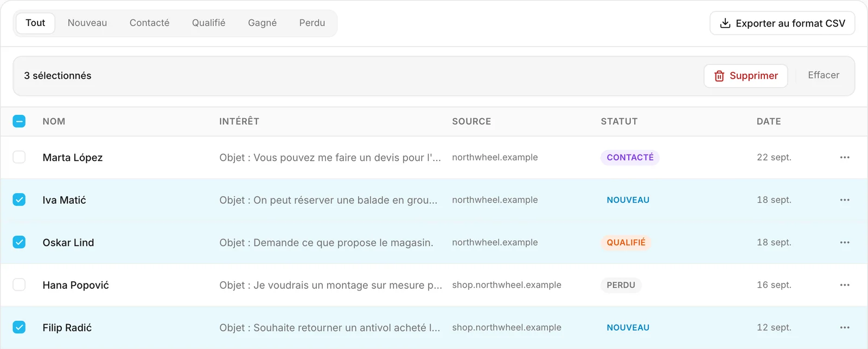Click the CONTACTÉ status badge
The image size is (868, 349).
[630, 157]
